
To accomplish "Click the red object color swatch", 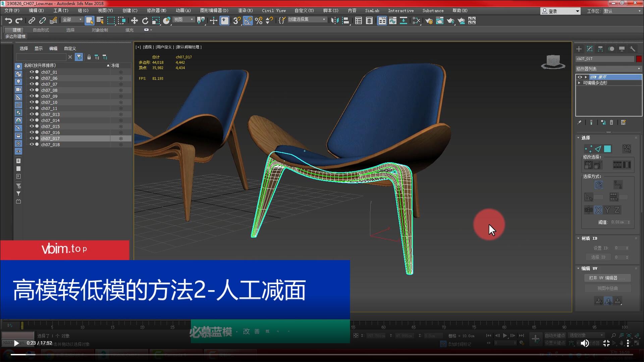I will point(639,59).
